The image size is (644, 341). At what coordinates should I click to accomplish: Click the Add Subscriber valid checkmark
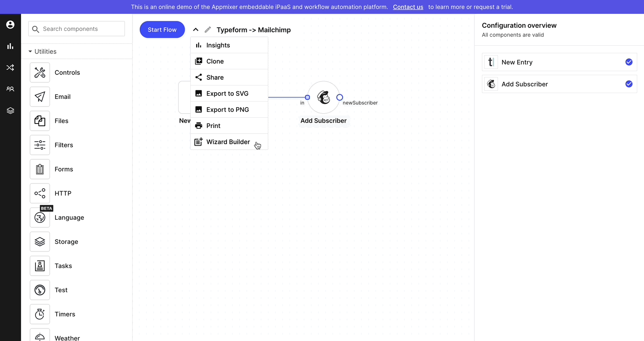(x=629, y=84)
